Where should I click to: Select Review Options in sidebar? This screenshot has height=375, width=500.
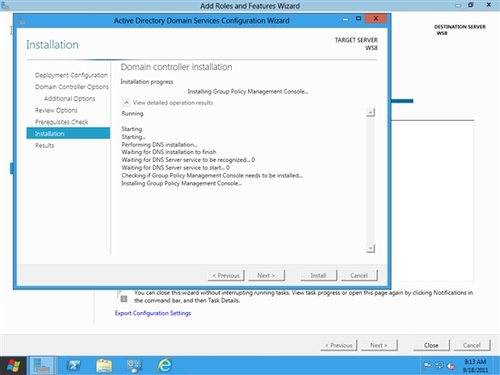coord(56,110)
